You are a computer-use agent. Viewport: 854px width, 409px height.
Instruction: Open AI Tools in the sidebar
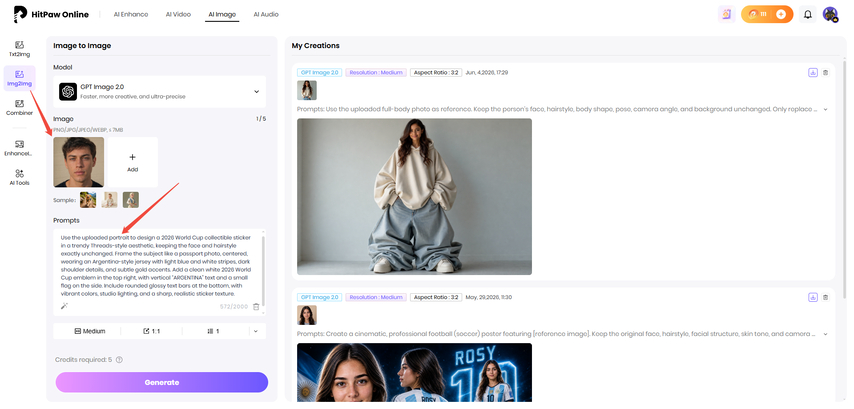click(20, 177)
